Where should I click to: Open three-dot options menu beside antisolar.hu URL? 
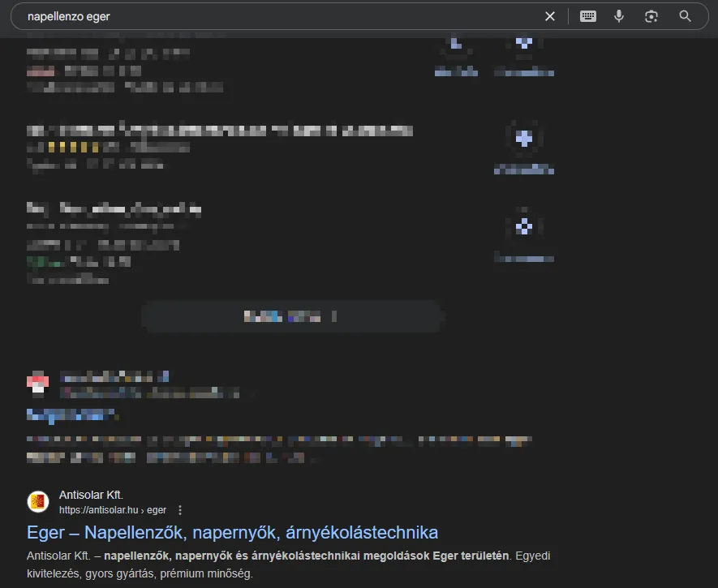[180, 510]
